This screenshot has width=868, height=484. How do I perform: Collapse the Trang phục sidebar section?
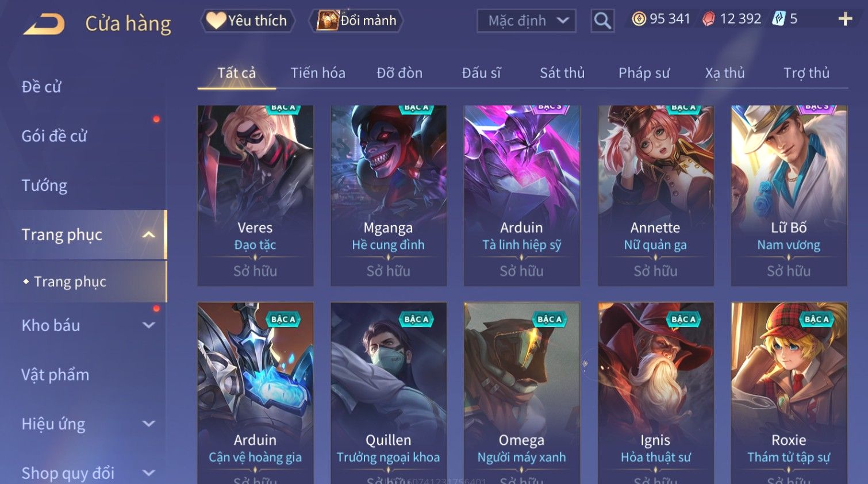(x=148, y=235)
